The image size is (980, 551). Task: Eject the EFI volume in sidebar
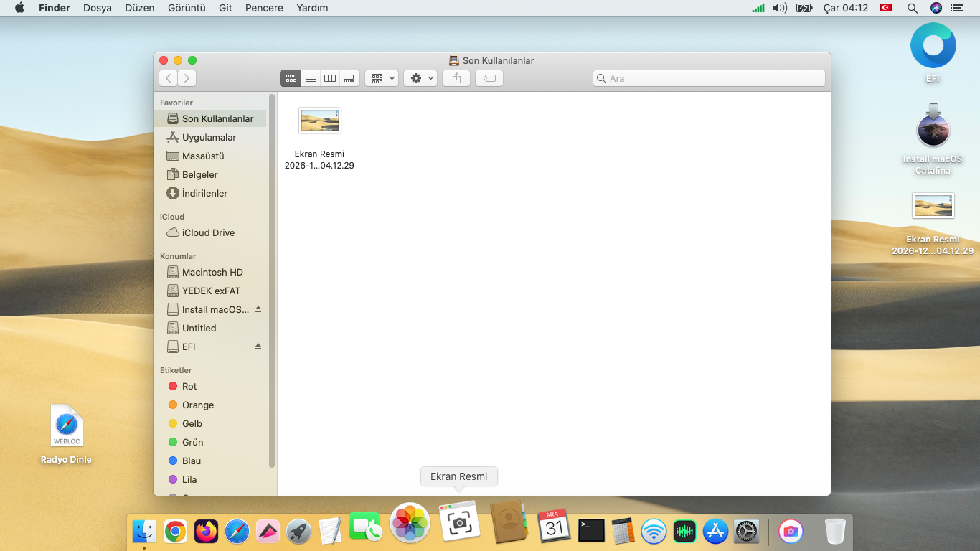[x=258, y=347]
